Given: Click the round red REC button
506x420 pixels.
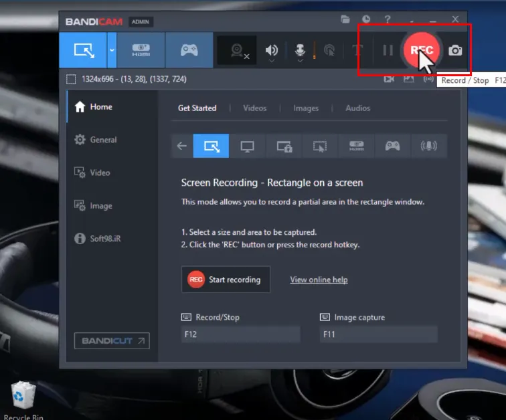Looking at the screenshot, I should click(422, 50).
